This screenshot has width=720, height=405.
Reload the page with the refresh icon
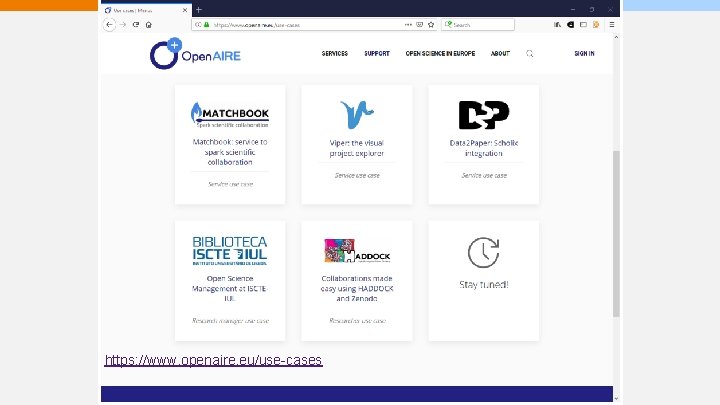[136, 25]
